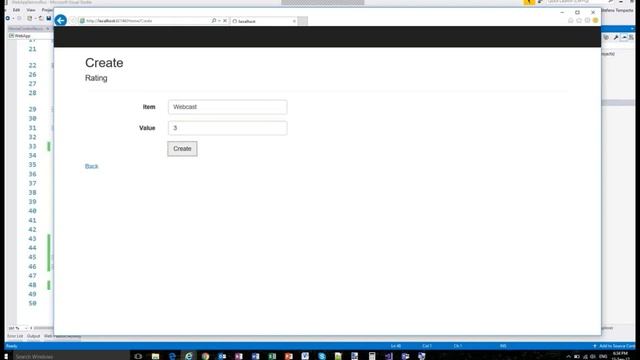Click Visual Studio Quick Launch search box
The image size is (640, 360).
click(576, 2)
